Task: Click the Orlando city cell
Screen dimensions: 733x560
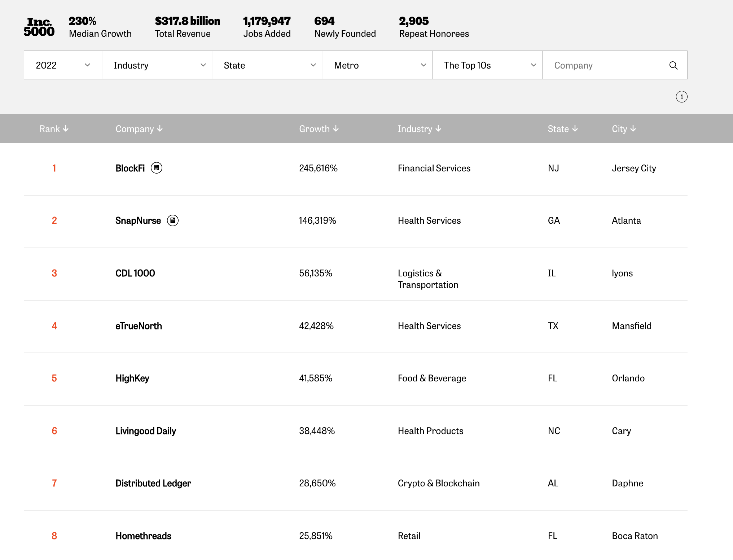Action: (x=628, y=378)
